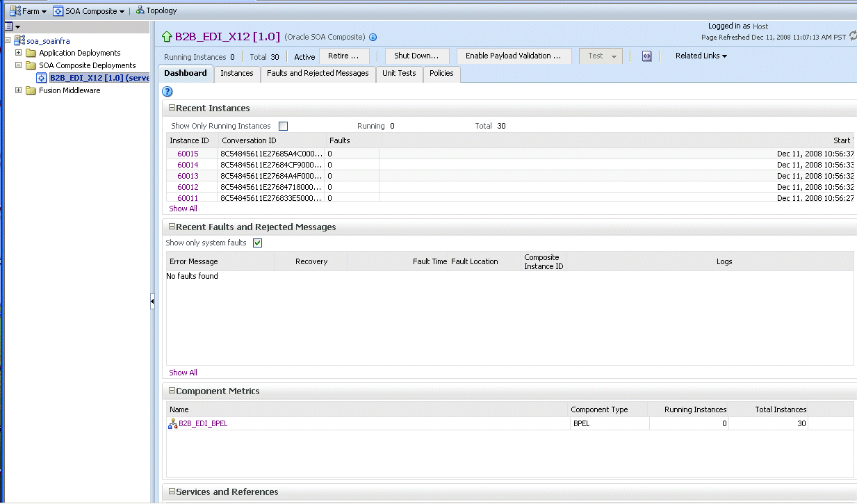Expand Fusion Middleware folder

(18, 90)
